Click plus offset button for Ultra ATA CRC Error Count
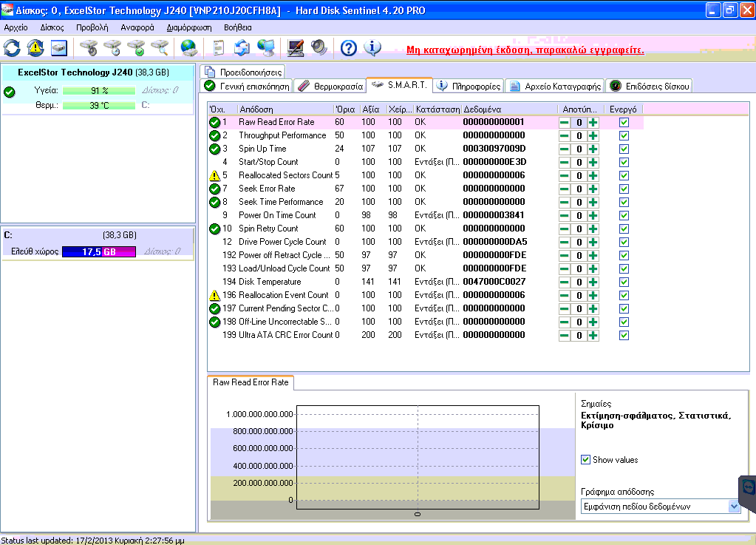This screenshot has width=756, height=545. pos(593,335)
